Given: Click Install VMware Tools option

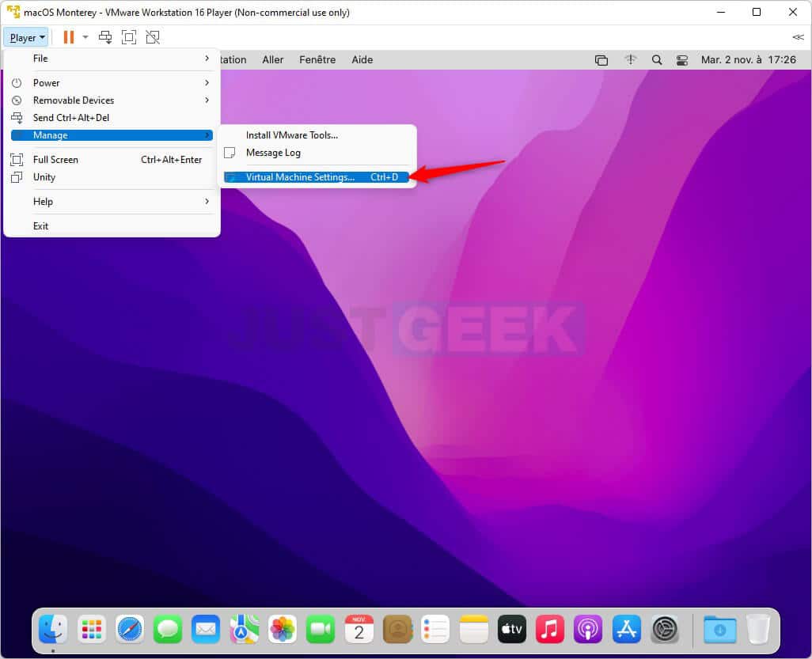Looking at the screenshot, I should point(317,135).
